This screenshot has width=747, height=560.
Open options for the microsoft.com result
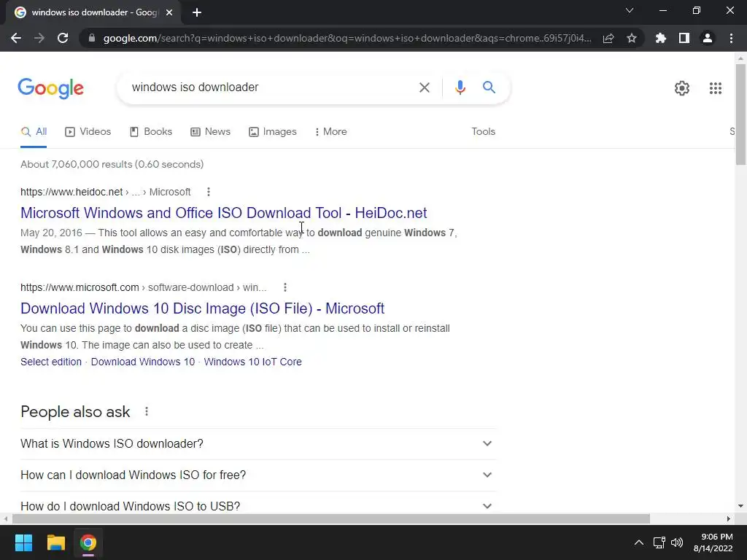click(x=285, y=287)
